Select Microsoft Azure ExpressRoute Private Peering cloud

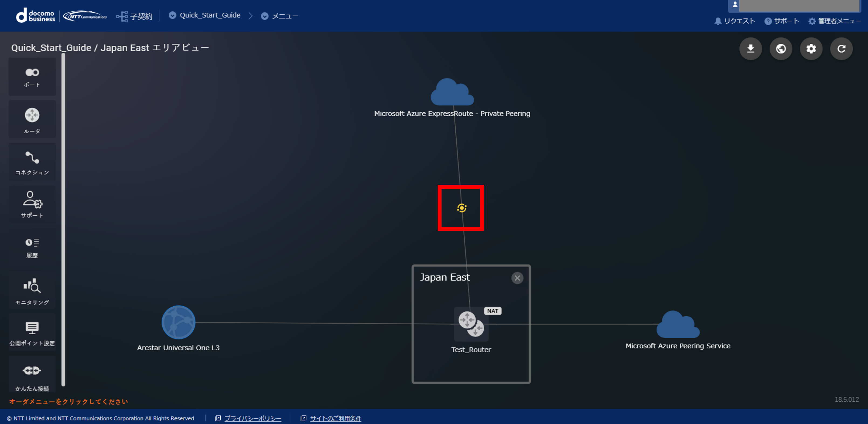[x=452, y=92]
